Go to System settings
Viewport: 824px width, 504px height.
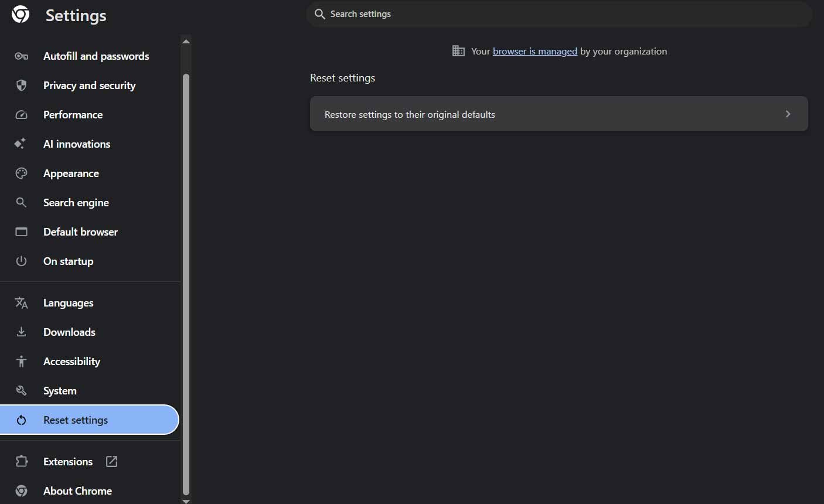[x=90, y=391]
